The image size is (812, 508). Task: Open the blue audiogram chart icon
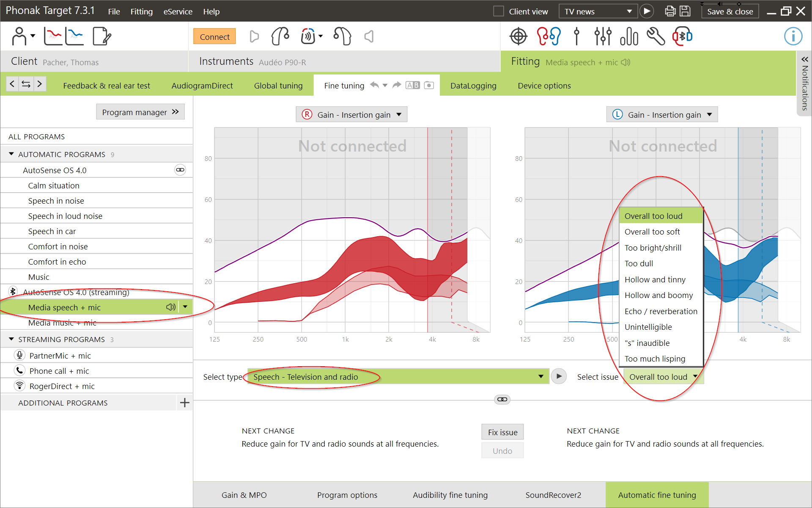(x=74, y=36)
